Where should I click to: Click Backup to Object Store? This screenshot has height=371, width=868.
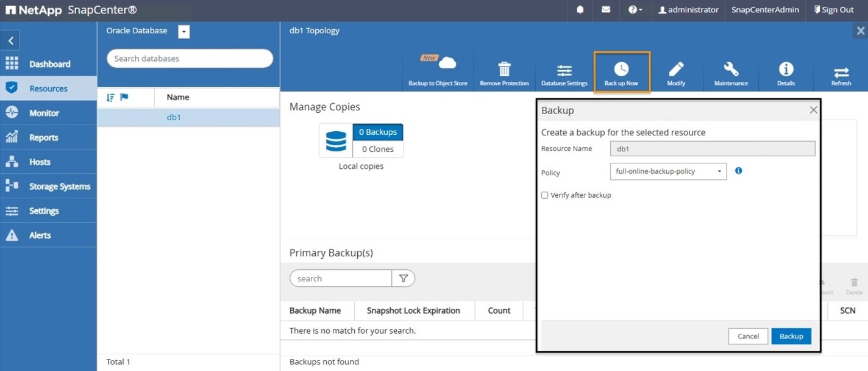click(x=438, y=71)
